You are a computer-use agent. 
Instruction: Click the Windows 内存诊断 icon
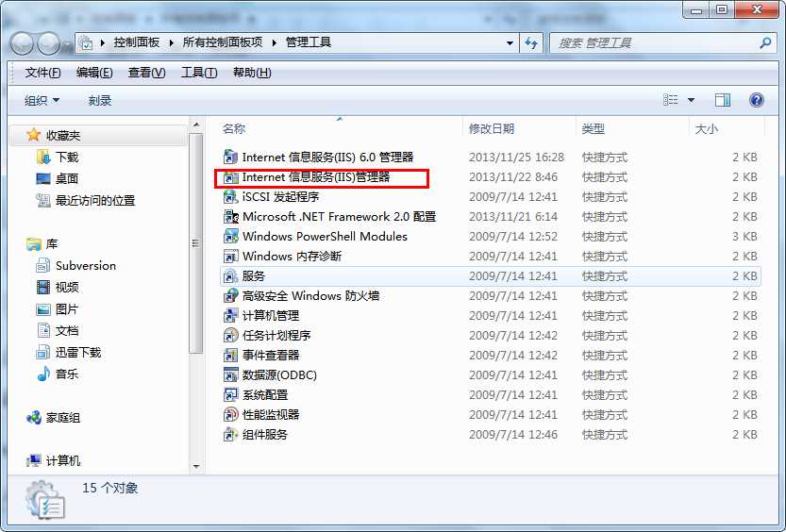[230, 256]
